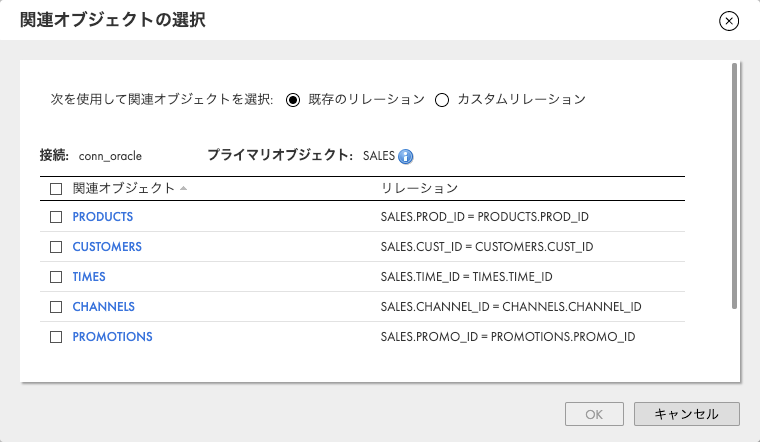Select the カスタムリレーション radio button
The width and height of the screenshot is (760, 442).
[x=442, y=100]
